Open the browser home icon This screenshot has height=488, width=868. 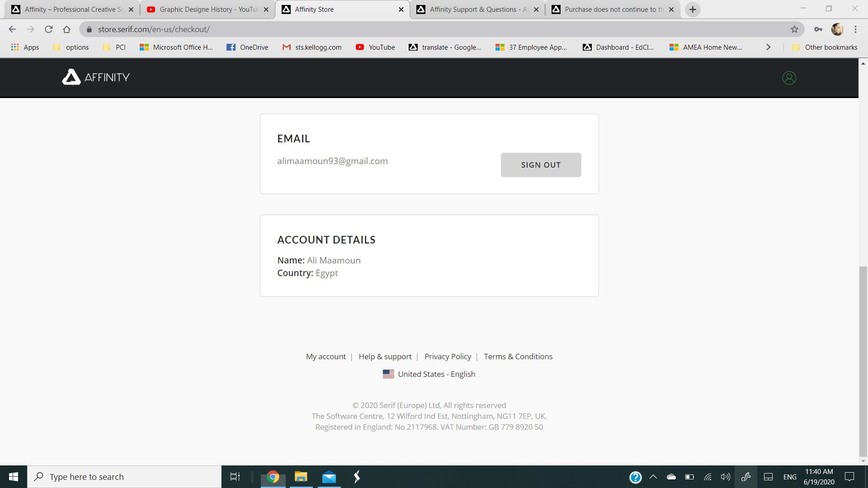[67, 29]
